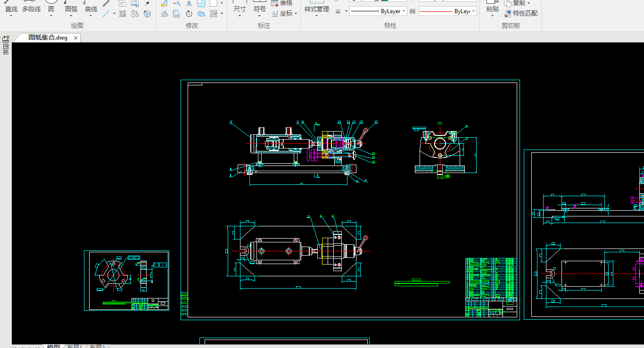
Task: Click the small flange drawing sheet on canvas
Action: point(126,281)
